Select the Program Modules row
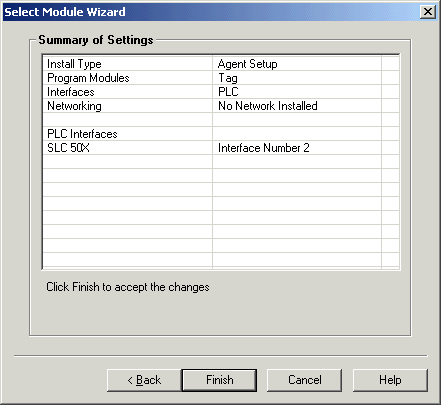Image resolution: width=441 pixels, height=405 pixels. [221, 78]
